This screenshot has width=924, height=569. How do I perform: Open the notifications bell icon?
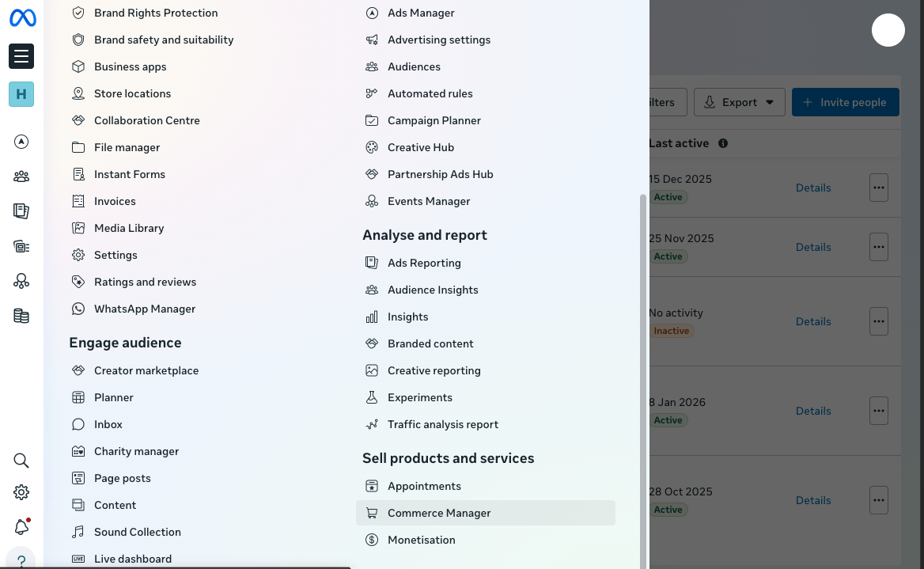point(21,526)
